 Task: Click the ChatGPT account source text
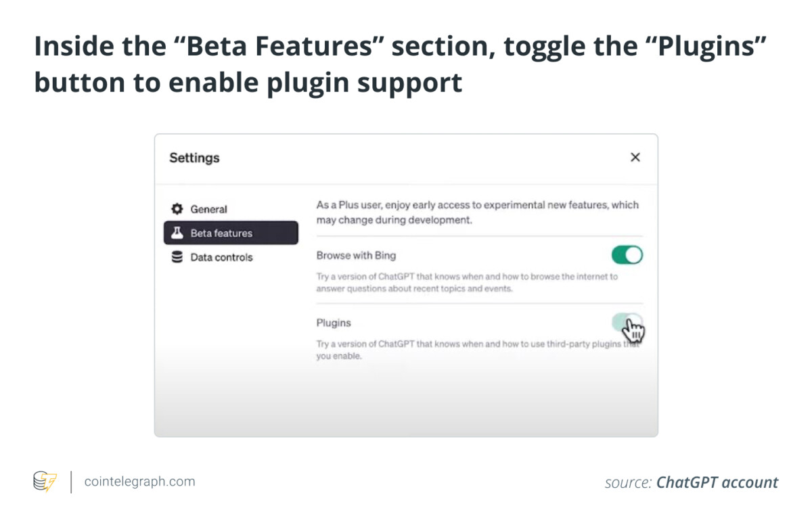tap(717, 482)
